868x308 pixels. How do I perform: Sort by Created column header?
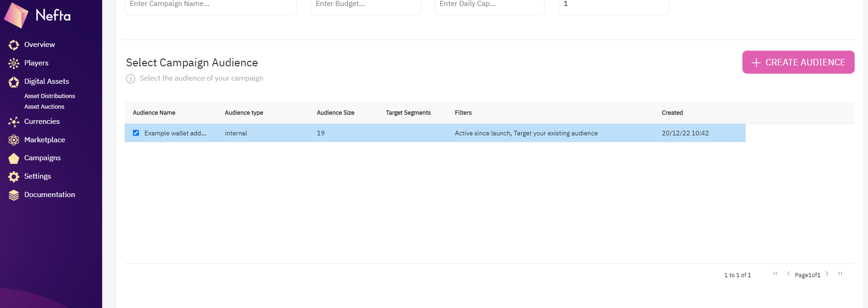672,113
